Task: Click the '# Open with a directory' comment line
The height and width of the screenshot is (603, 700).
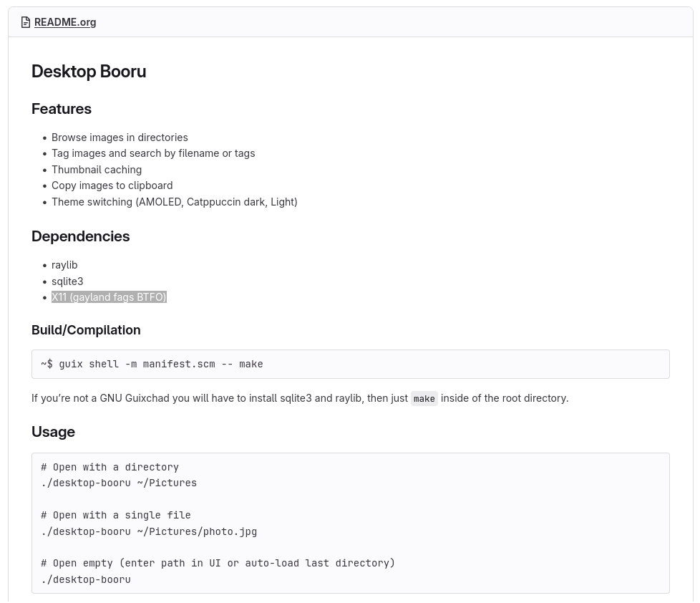Action: [110, 467]
